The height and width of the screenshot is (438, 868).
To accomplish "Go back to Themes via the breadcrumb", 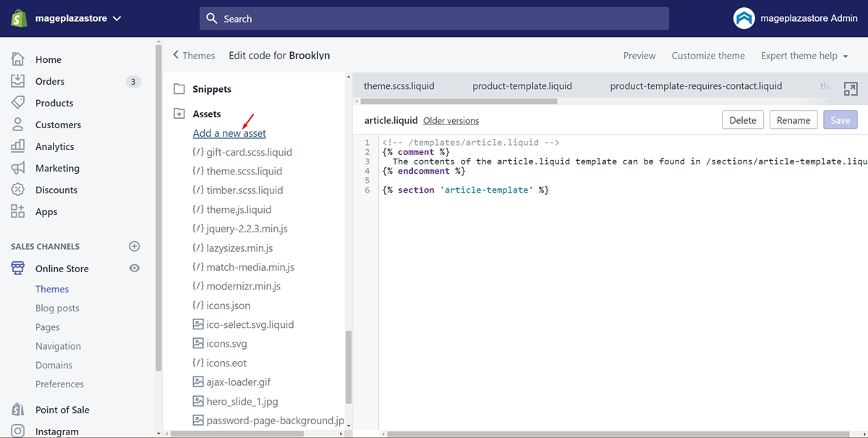I will tap(194, 55).
